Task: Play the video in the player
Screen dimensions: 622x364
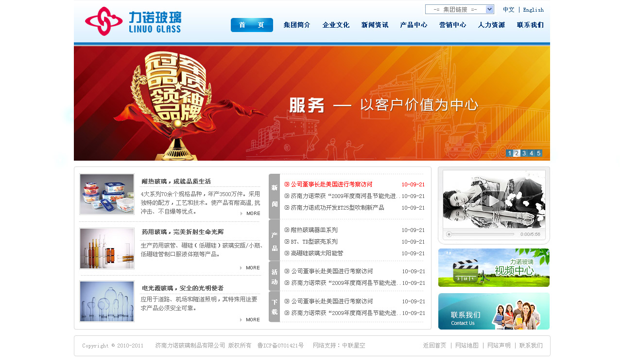Action: pos(494,200)
